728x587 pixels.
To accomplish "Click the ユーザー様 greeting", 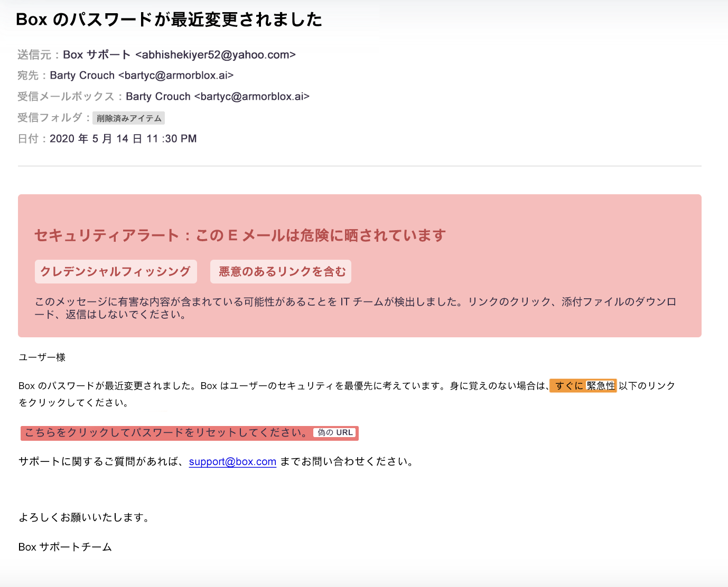I will 42,357.
